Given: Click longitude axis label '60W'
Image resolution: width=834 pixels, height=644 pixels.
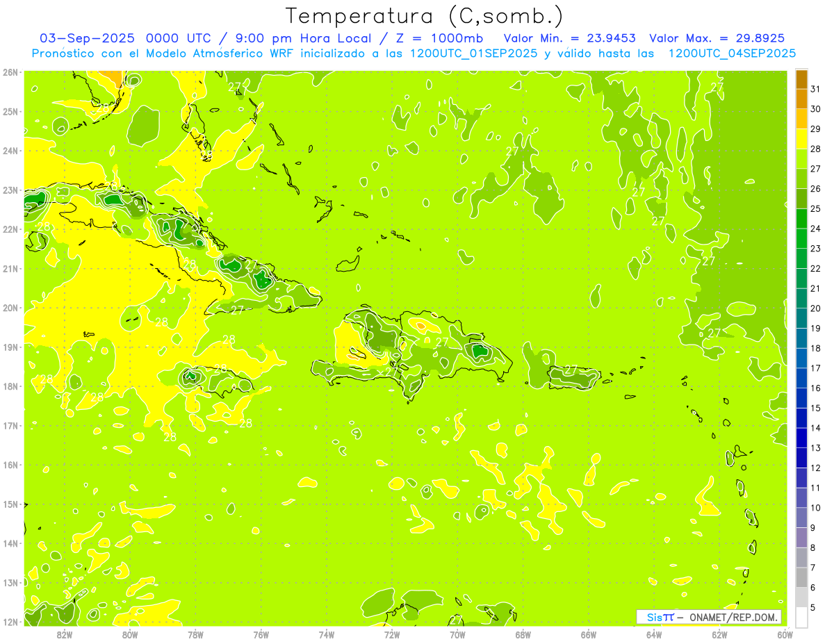Looking at the screenshot, I should [x=785, y=634].
